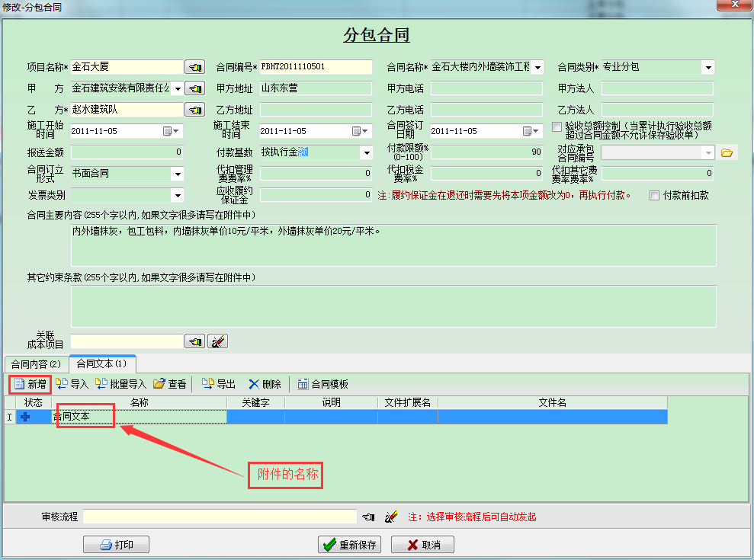Open lookup for 乙方 subcontractor field
The width and height of the screenshot is (754, 560).
click(195, 110)
